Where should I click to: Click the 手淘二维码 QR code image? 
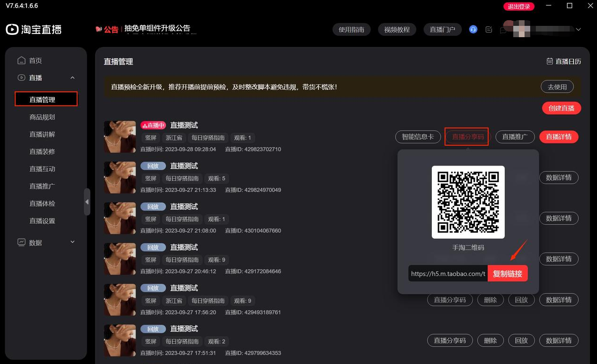468,202
